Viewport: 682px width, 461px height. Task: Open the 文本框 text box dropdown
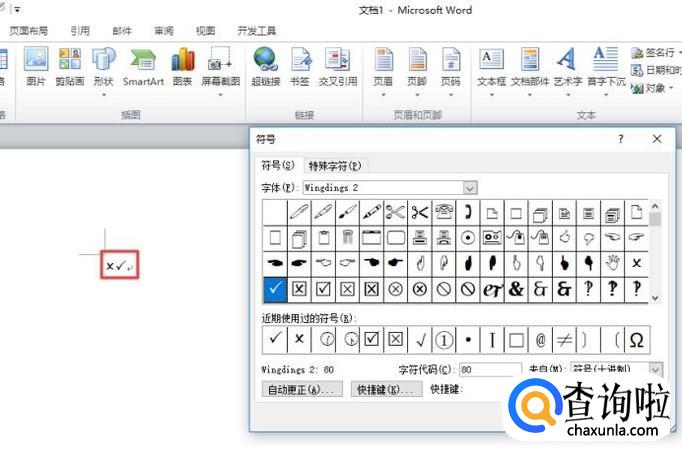point(491,70)
